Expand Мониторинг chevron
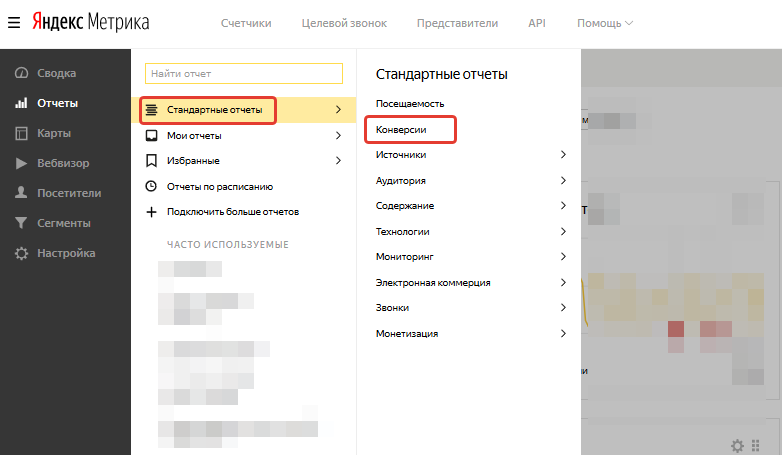The width and height of the screenshot is (782, 455). coord(564,256)
